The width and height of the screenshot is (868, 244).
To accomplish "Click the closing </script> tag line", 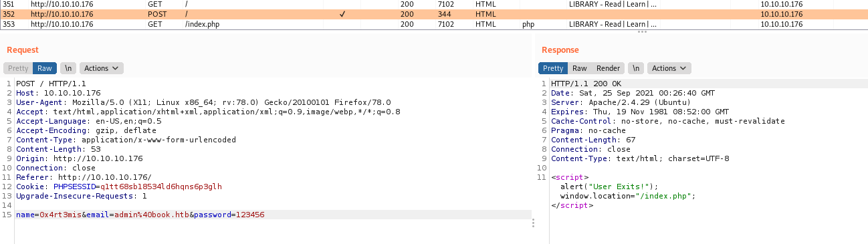I will [x=572, y=205].
